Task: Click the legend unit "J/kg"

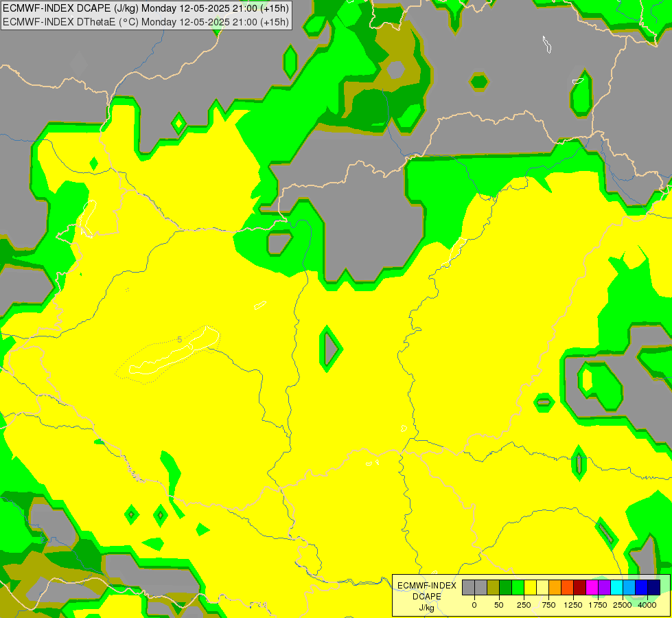Action: point(426,608)
